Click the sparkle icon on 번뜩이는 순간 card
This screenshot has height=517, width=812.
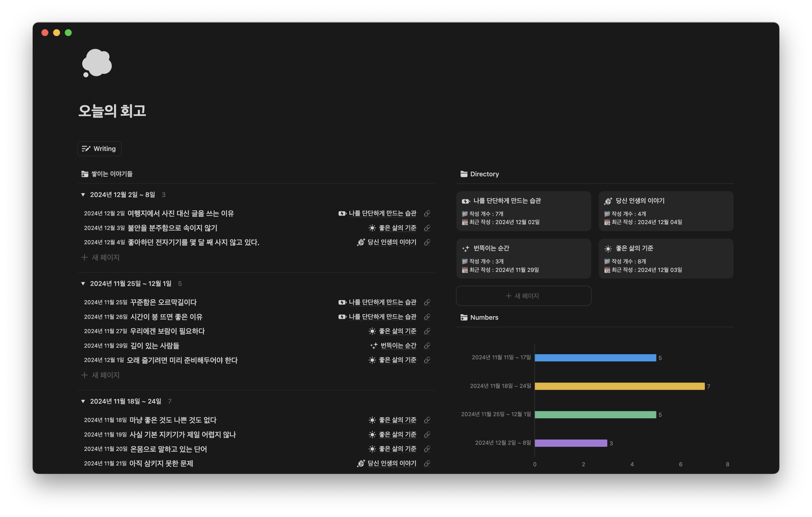point(466,249)
